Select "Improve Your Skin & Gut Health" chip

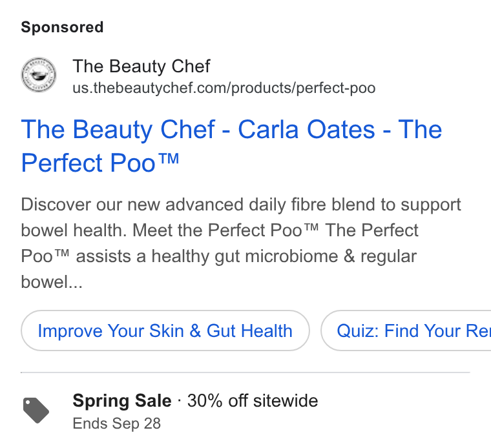165,331
